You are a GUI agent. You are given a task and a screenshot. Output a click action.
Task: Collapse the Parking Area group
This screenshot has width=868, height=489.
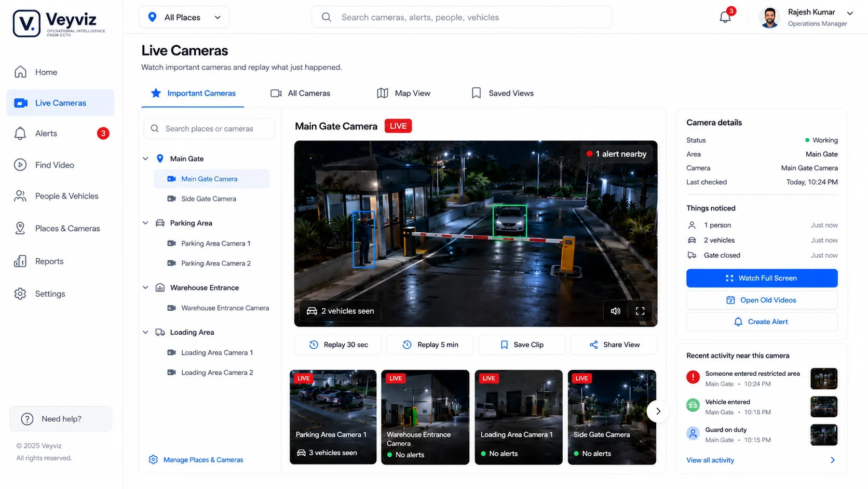146,223
